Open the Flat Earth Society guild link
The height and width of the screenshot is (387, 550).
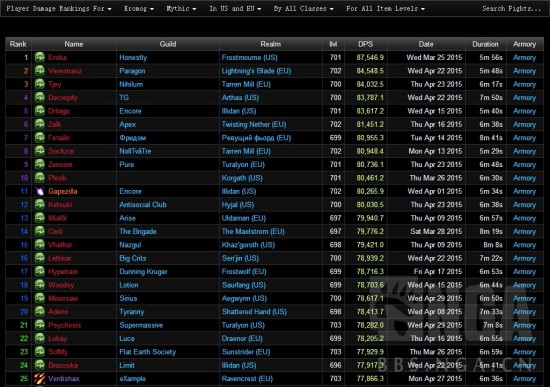point(148,352)
